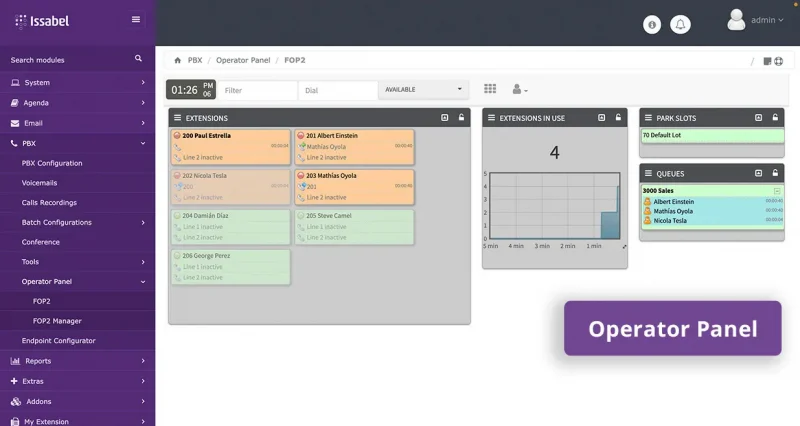Toggle the lock on Extensions In Use panel
The height and width of the screenshot is (426, 800).
pos(618,118)
